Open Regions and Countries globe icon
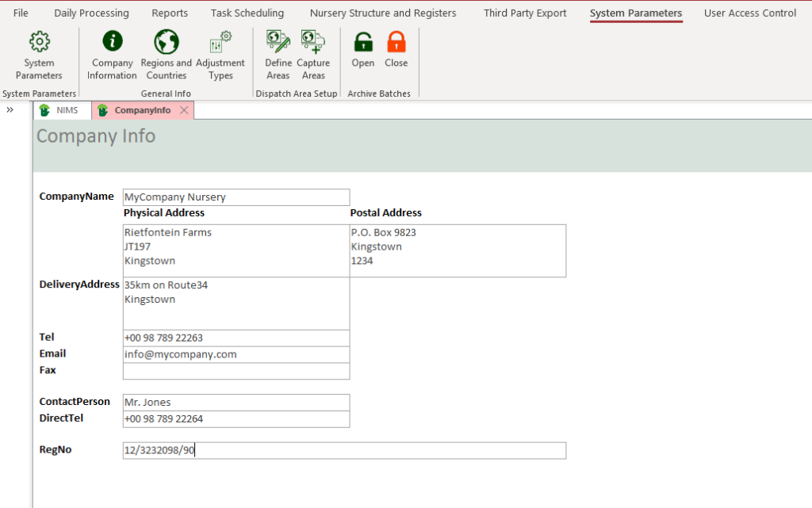 pyautogui.click(x=166, y=43)
